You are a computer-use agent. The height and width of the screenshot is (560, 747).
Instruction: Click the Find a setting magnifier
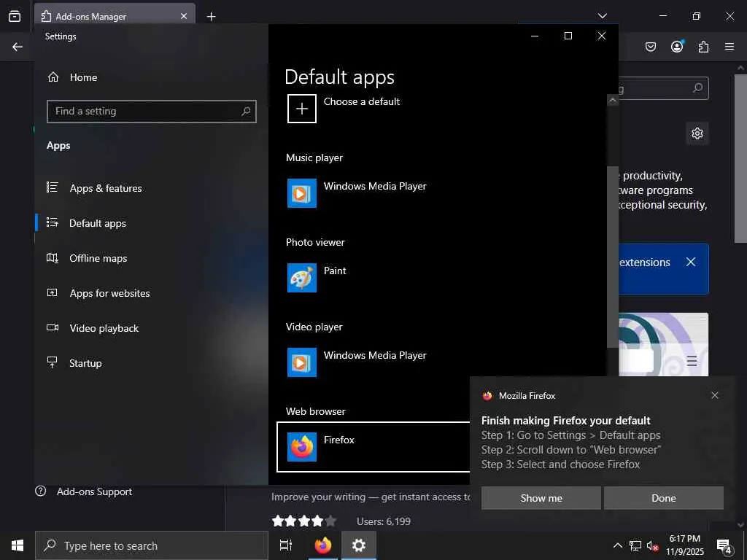246,112
